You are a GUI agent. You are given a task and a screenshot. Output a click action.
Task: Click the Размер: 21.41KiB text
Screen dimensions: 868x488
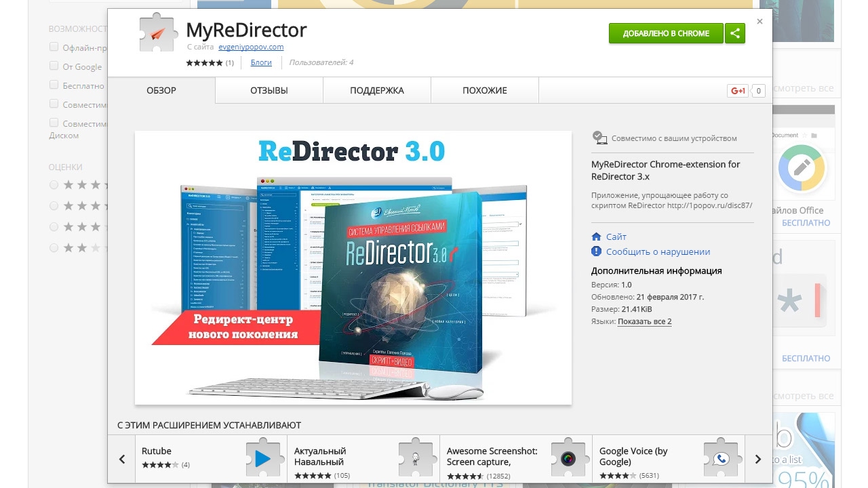tap(622, 309)
